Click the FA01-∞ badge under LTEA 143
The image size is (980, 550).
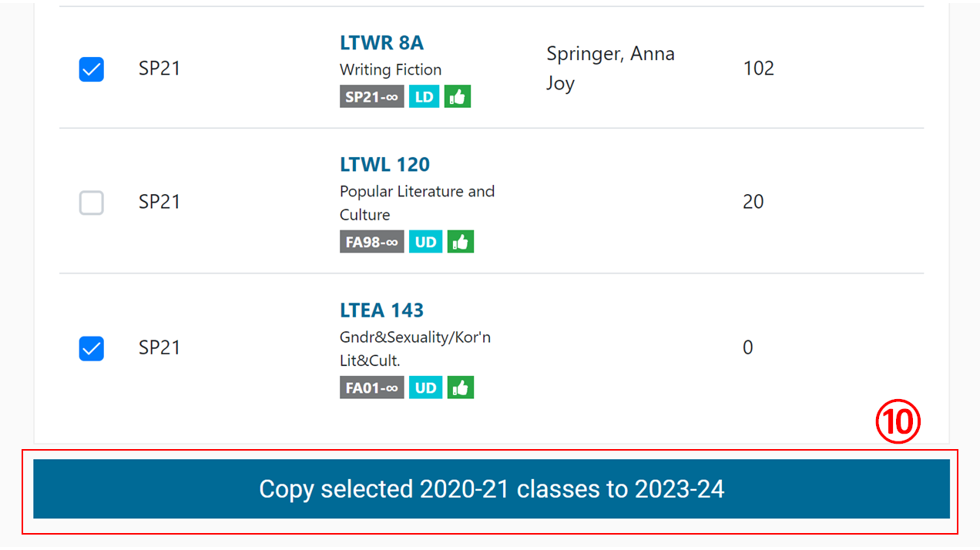[x=371, y=387]
